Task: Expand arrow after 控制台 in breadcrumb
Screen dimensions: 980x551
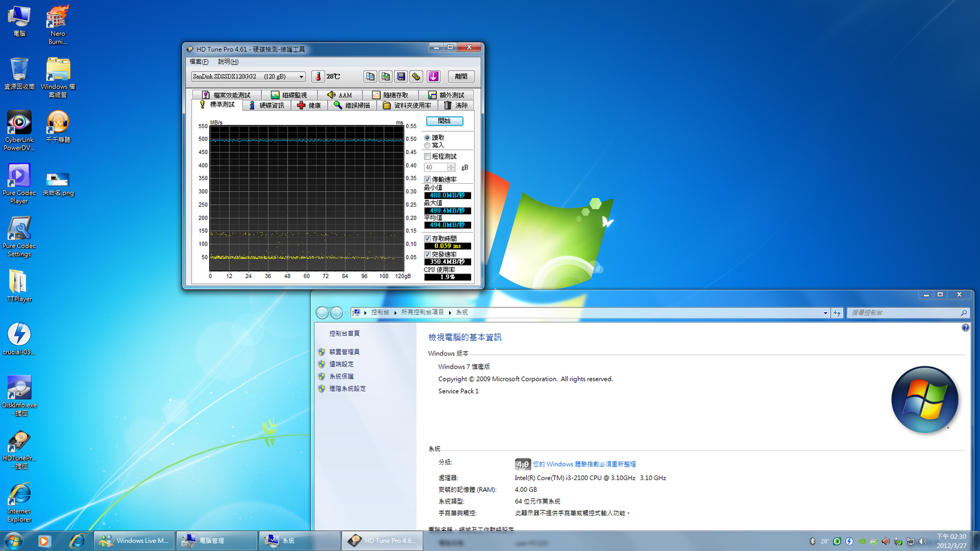Action: [395, 312]
